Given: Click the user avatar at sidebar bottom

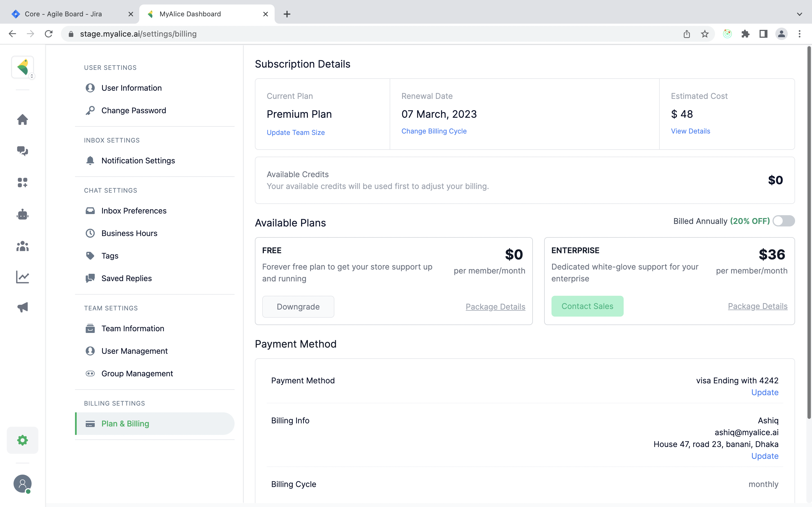Looking at the screenshot, I should click(x=23, y=484).
